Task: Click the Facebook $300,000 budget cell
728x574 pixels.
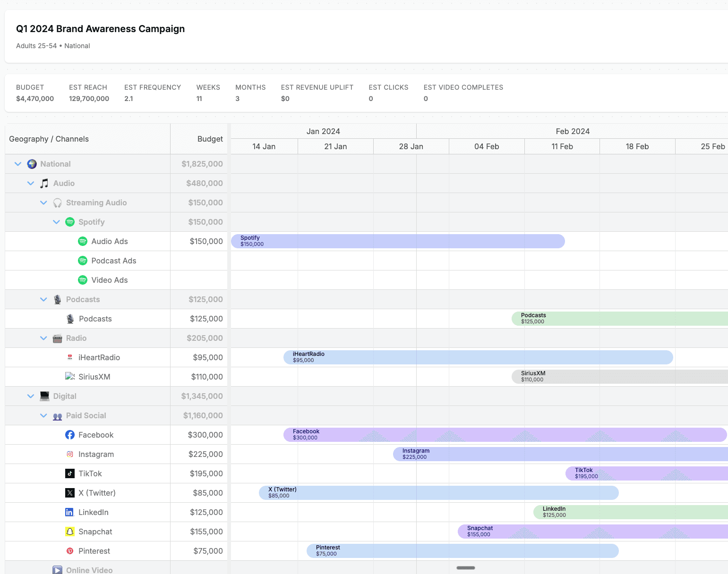Action: tap(199, 435)
